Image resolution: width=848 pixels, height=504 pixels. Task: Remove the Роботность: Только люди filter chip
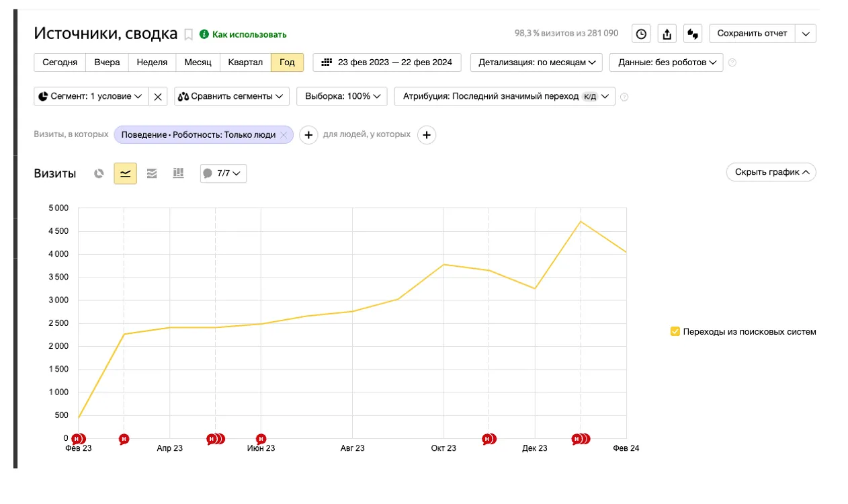(x=284, y=135)
